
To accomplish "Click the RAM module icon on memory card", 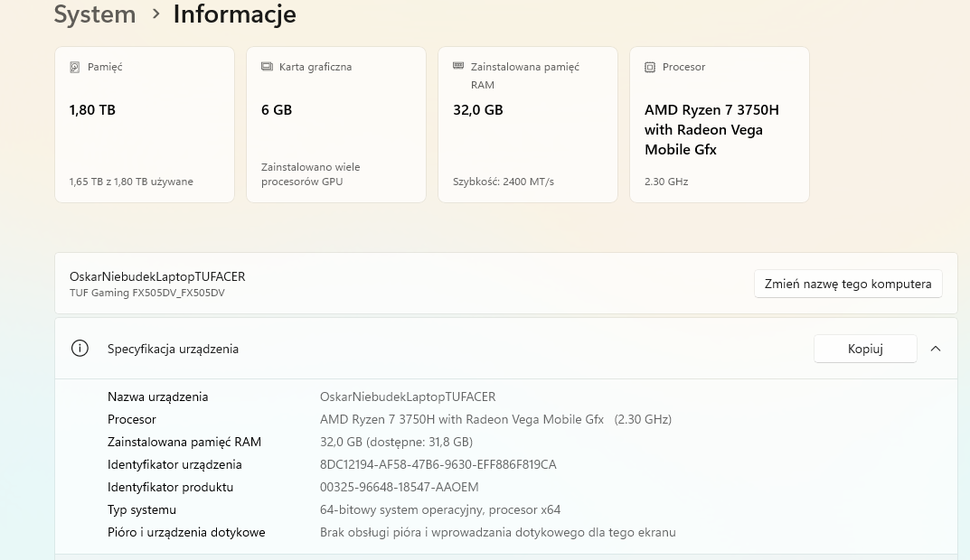I will (x=458, y=66).
